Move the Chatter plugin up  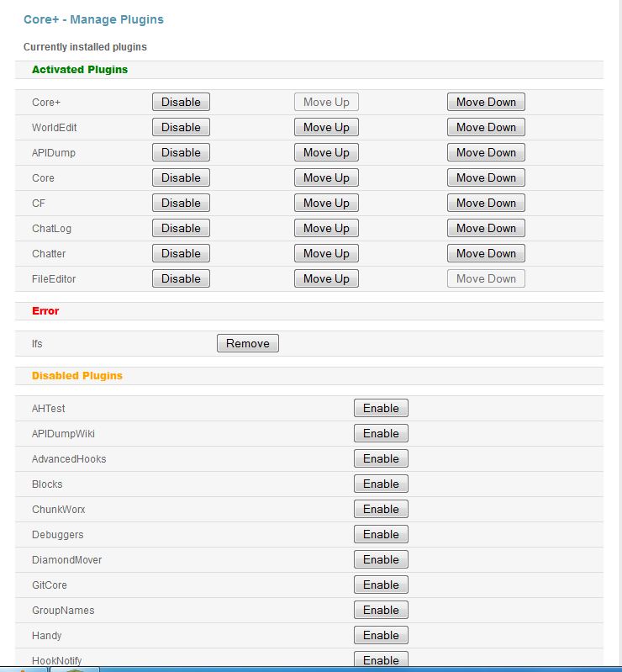[x=326, y=253]
